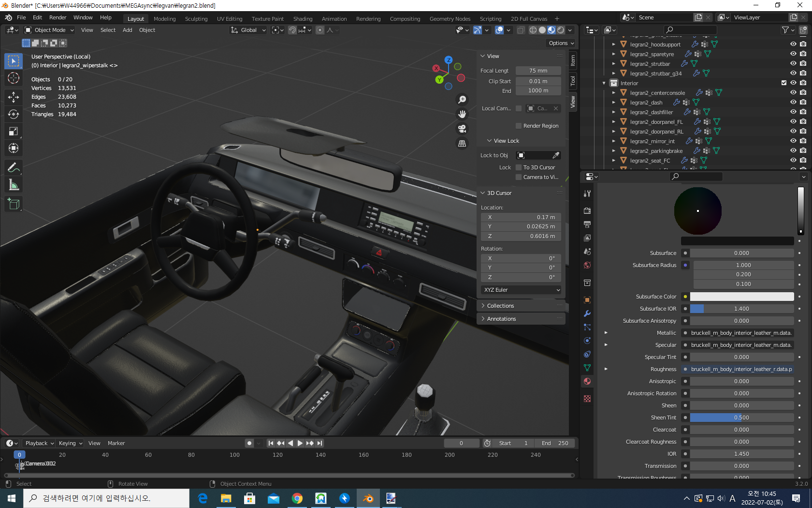Open the XYZ Euler rotation mode dropdown
Screen dimensions: 812x508
point(521,290)
